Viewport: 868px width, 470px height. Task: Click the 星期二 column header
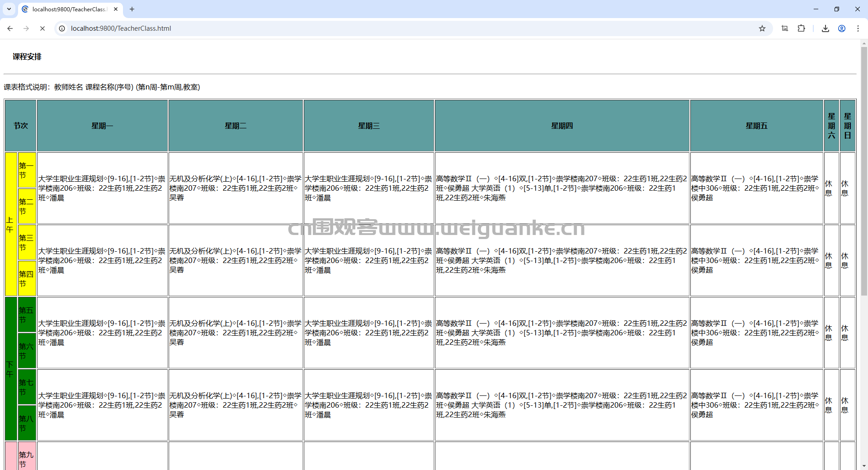[236, 126]
